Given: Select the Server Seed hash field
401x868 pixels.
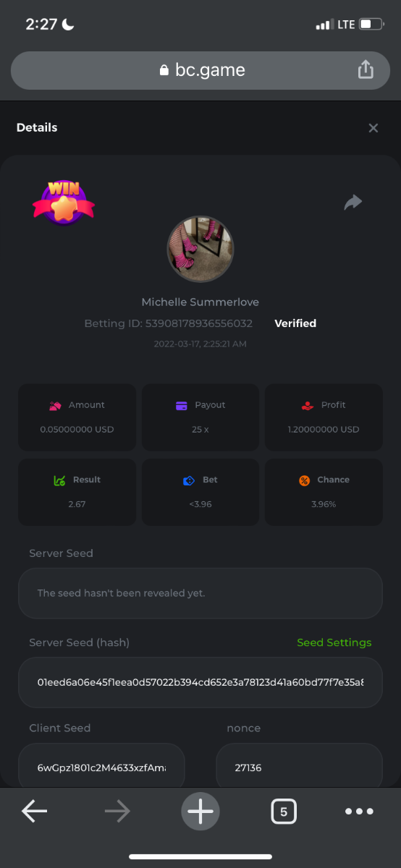Looking at the screenshot, I should click(x=200, y=682).
